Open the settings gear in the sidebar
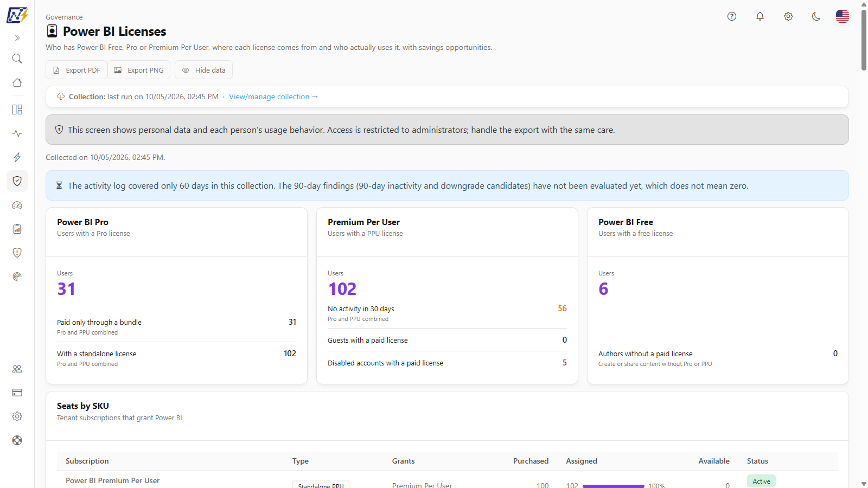The image size is (868, 488). pos(17,416)
